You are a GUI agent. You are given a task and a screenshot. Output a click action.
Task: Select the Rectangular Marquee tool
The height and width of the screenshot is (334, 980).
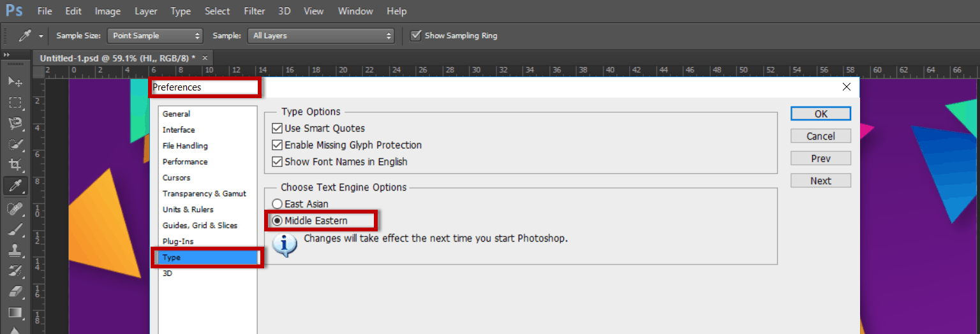[15, 103]
